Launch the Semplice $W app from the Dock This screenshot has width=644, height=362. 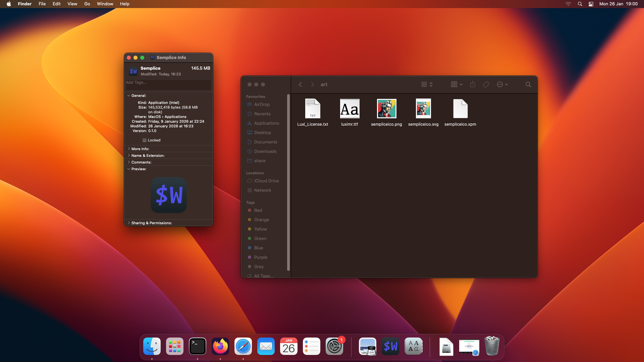tap(390, 346)
